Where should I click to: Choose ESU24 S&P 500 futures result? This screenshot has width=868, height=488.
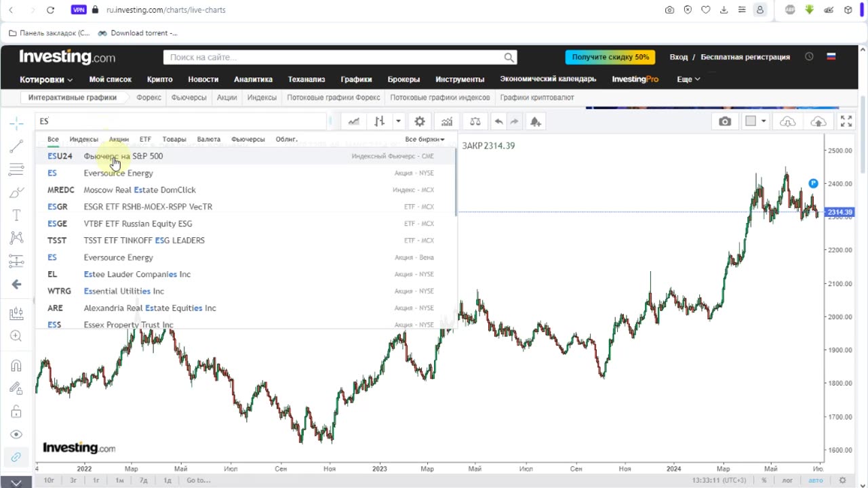point(245,156)
